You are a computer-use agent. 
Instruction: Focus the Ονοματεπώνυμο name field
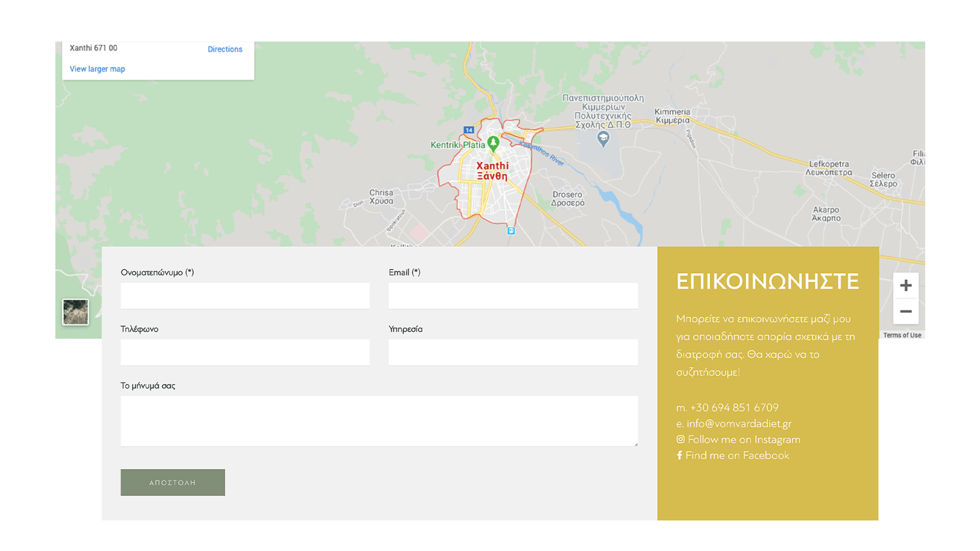pos(245,296)
